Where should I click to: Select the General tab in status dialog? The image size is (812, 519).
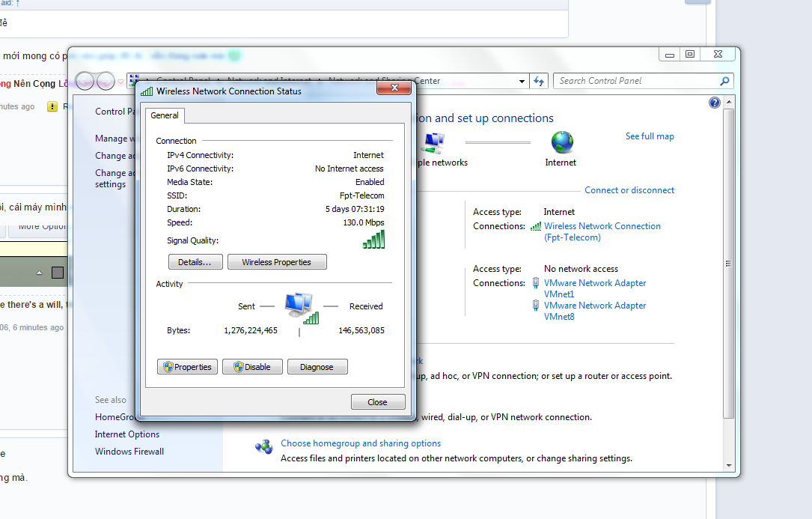click(165, 115)
